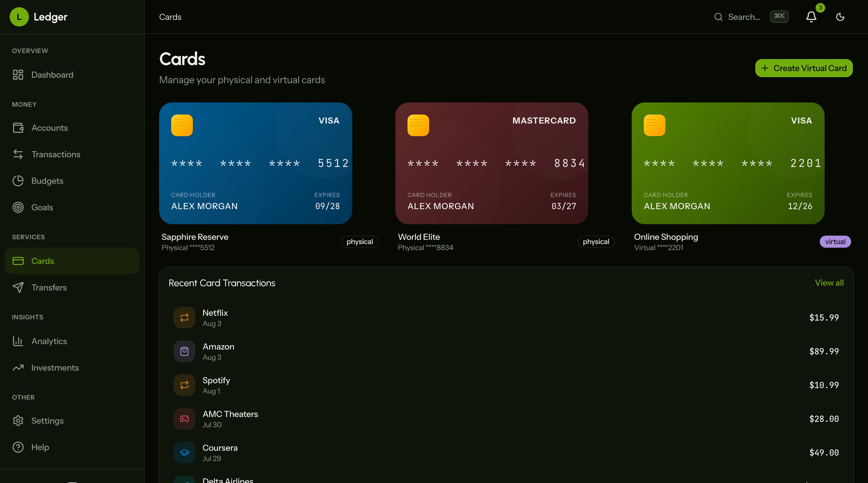Click the Analytics bar chart icon
Image resolution: width=868 pixels, height=483 pixels.
18,341
